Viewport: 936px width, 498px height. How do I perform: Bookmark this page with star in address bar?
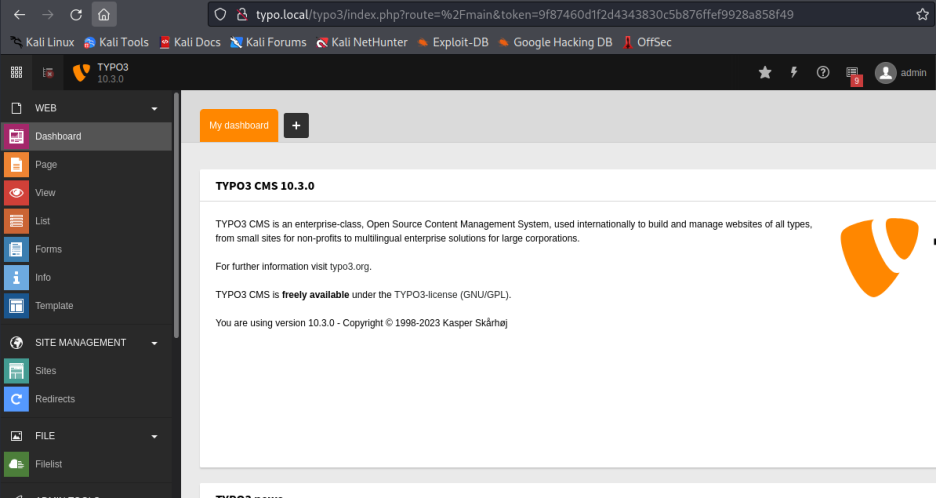pyautogui.click(x=922, y=14)
